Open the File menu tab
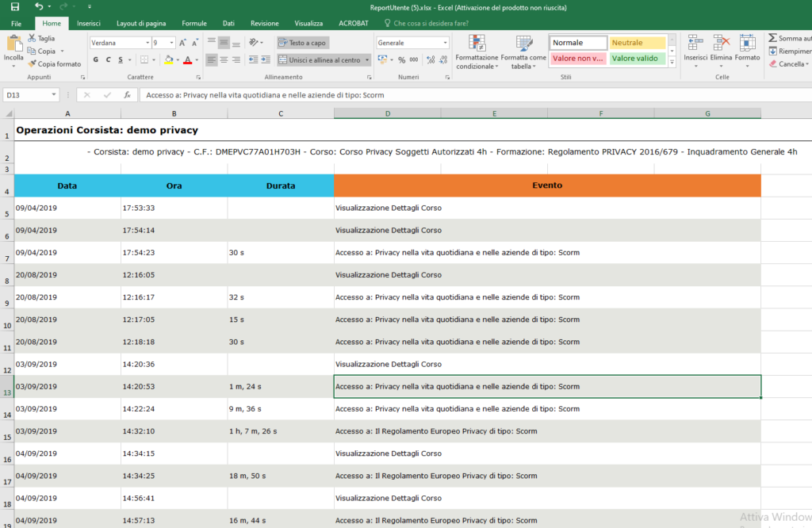This screenshot has height=528, width=812. coord(16,23)
